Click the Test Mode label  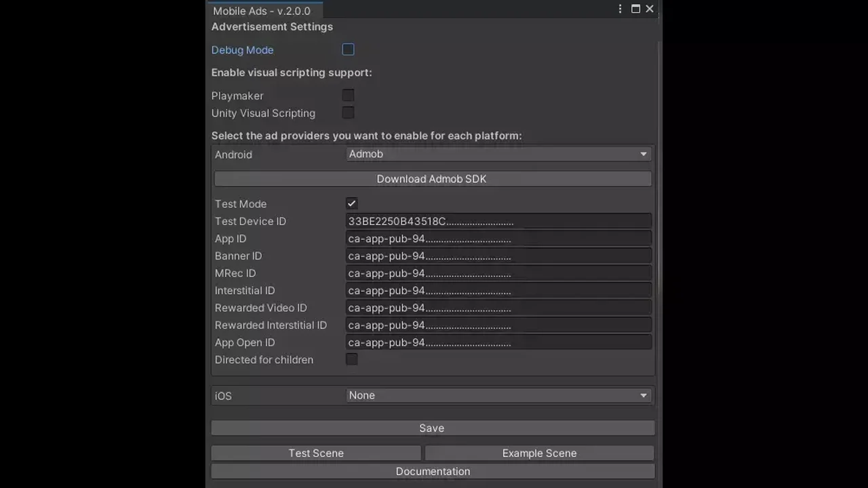(241, 204)
